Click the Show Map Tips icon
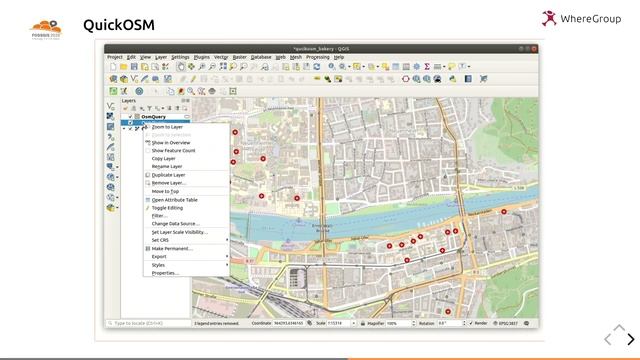Screen dimensions: 640x360 click(451, 67)
